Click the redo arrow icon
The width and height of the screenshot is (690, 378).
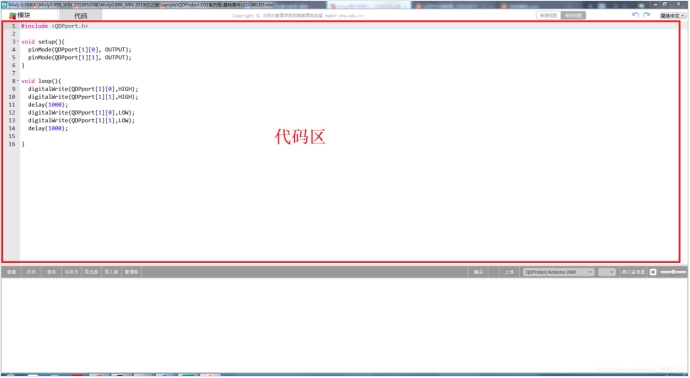646,15
